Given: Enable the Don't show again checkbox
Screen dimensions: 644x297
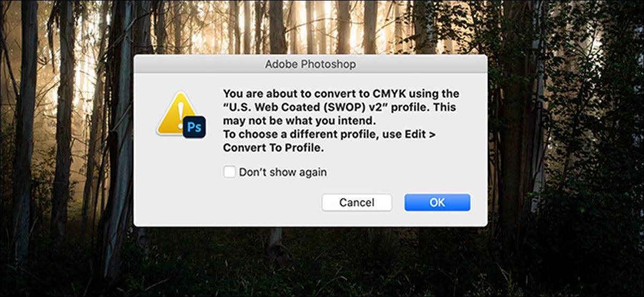Looking at the screenshot, I should [x=229, y=172].
